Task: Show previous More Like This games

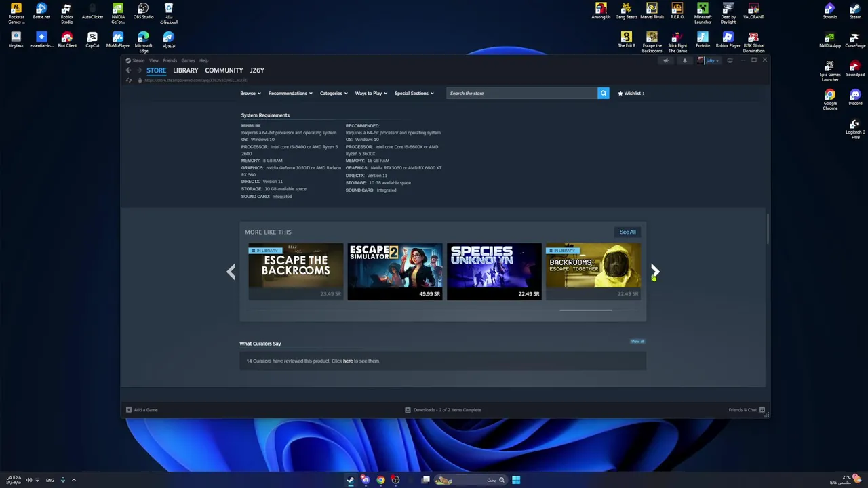Action: coord(231,272)
